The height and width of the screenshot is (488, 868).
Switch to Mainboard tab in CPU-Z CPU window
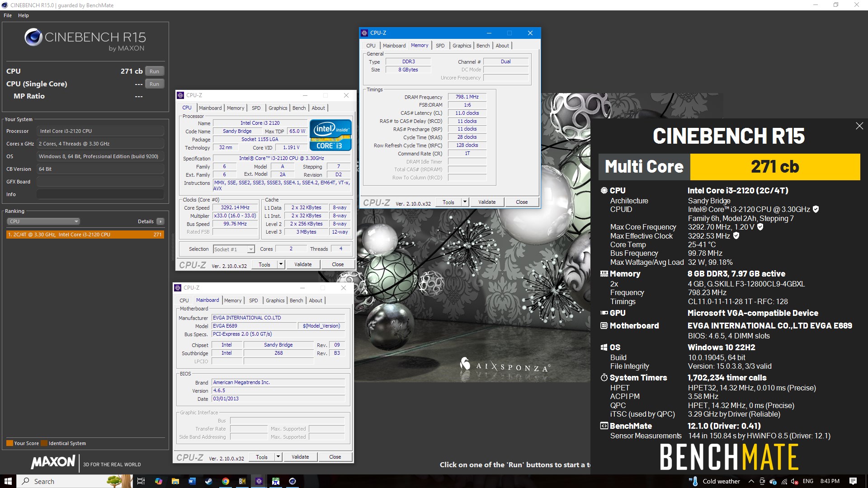(210, 108)
